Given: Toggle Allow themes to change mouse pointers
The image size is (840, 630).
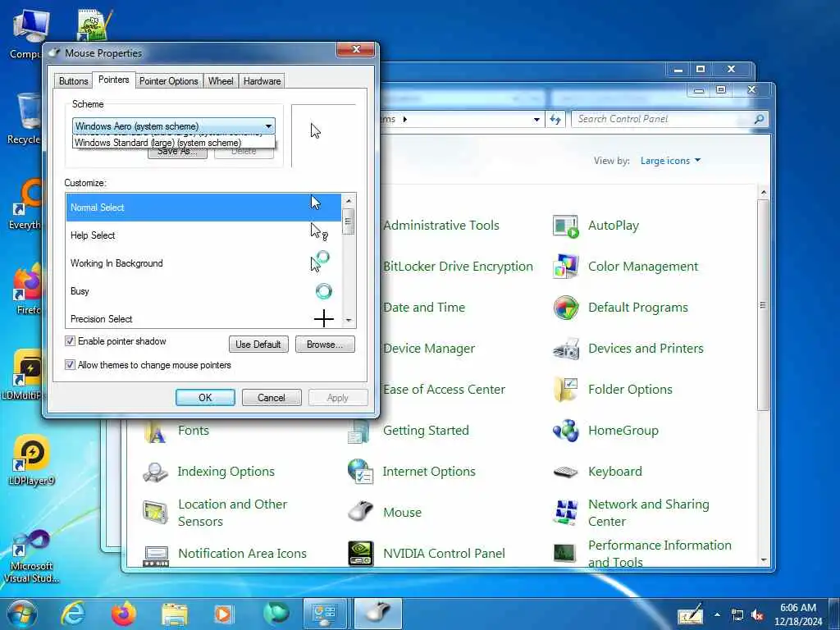Looking at the screenshot, I should (x=70, y=365).
